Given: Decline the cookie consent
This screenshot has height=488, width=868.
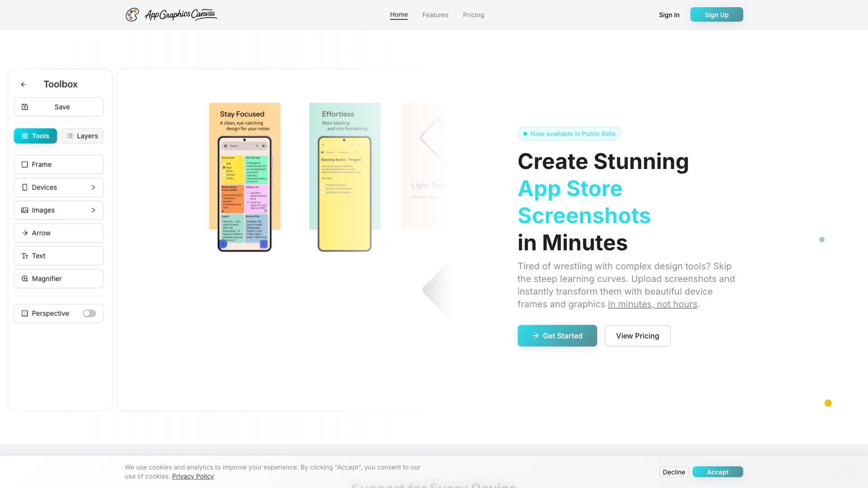Looking at the screenshot, I should point(674,472).
